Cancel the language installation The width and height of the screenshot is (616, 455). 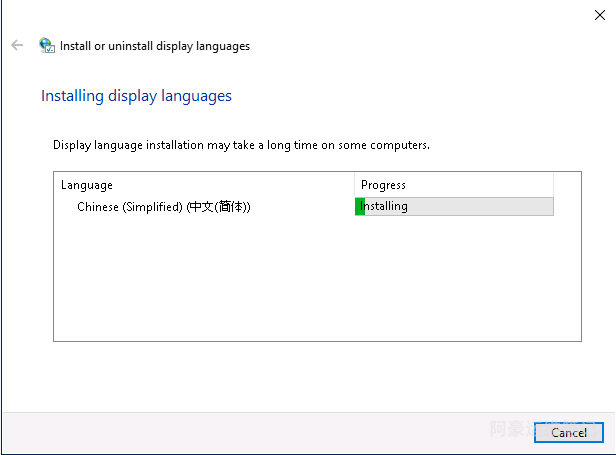(568, 432)
